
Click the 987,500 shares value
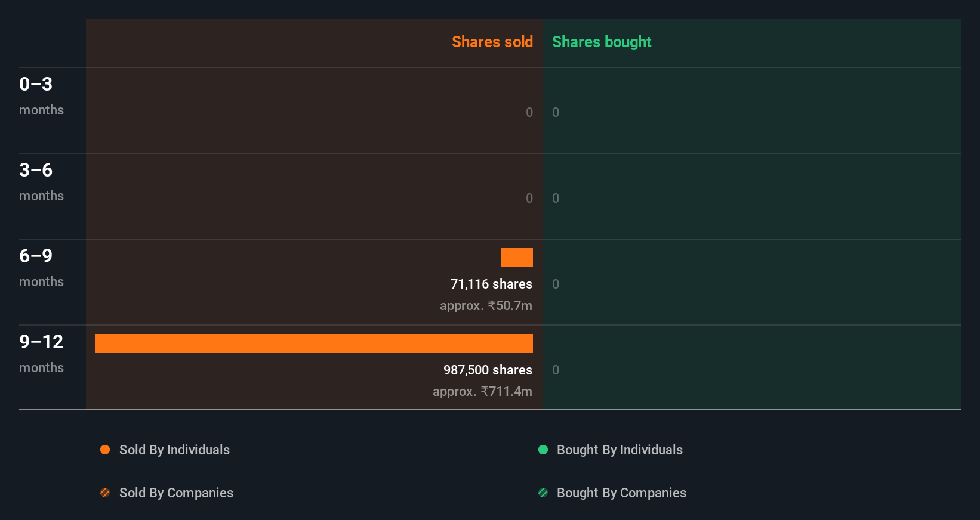488,370
